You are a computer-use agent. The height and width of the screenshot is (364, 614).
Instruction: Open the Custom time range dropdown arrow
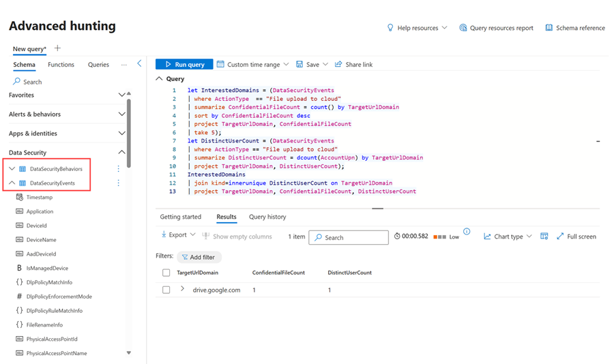286,64
